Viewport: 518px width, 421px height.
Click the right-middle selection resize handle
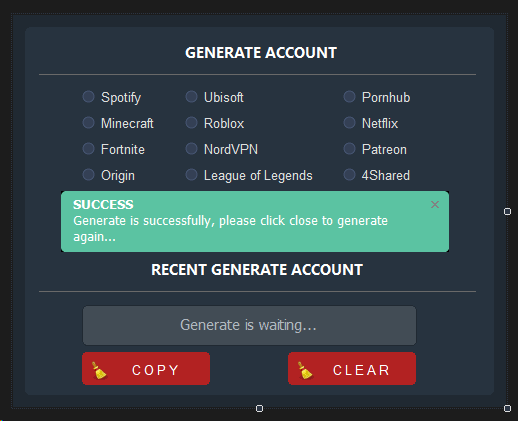tap(507, 212)
